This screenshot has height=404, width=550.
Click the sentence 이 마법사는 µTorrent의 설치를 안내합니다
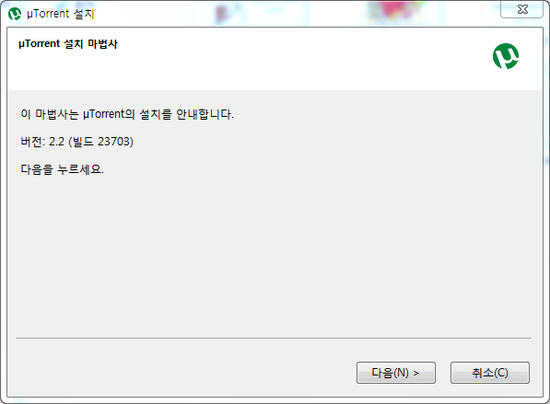pyautogui.click(x=127, y=114)
